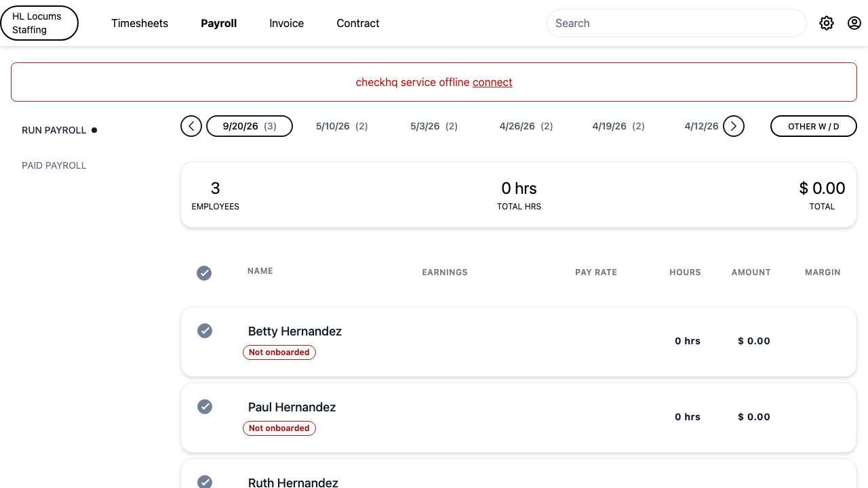Select the 4/26/26 pay period

pos(526,126)
